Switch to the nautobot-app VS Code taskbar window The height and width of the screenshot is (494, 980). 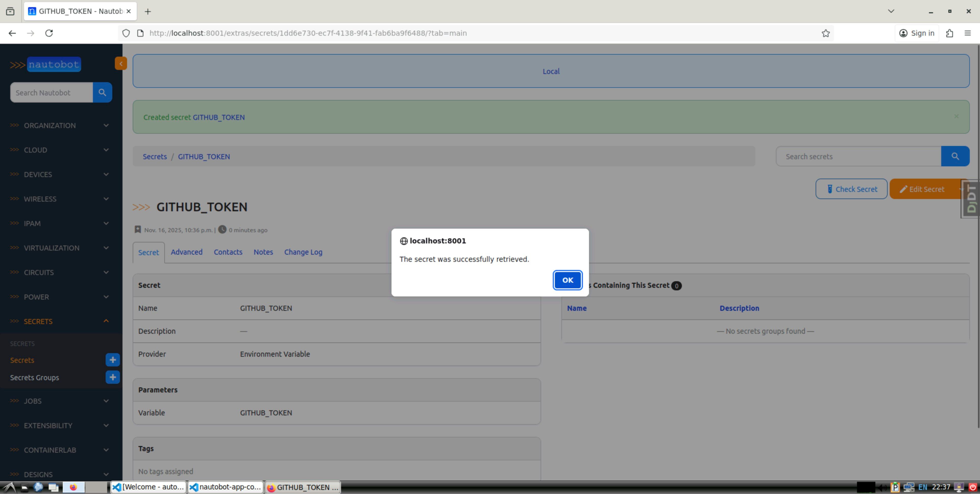click(x=226, y=487)
